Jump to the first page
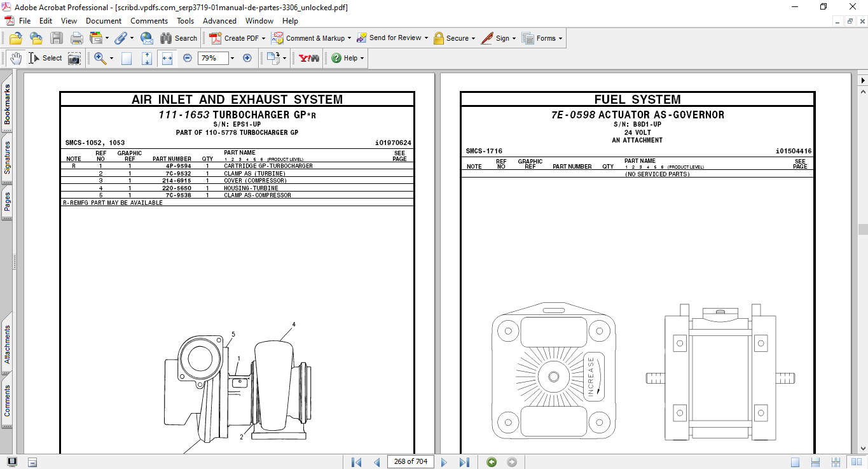868x469 pixels. (x=356, y=462)
